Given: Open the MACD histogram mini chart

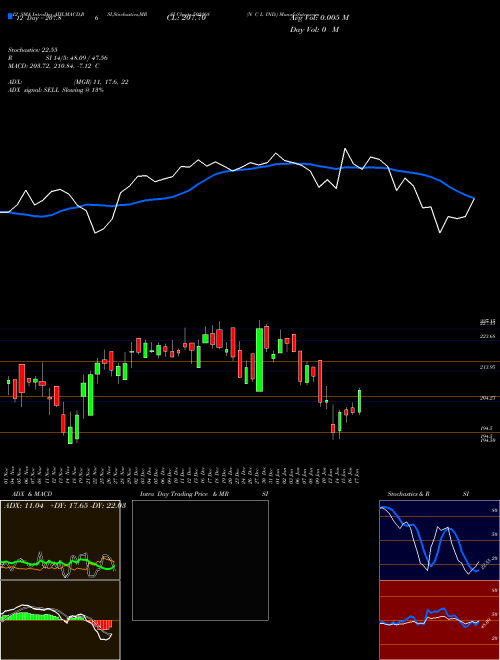Looking at the screenshot, I should tap(60, 620).
